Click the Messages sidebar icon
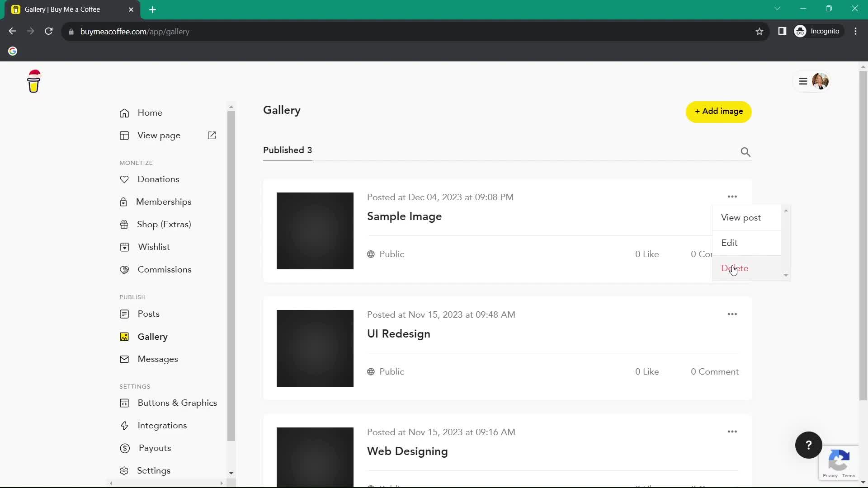The image size is (868, 488). point(123,359)
